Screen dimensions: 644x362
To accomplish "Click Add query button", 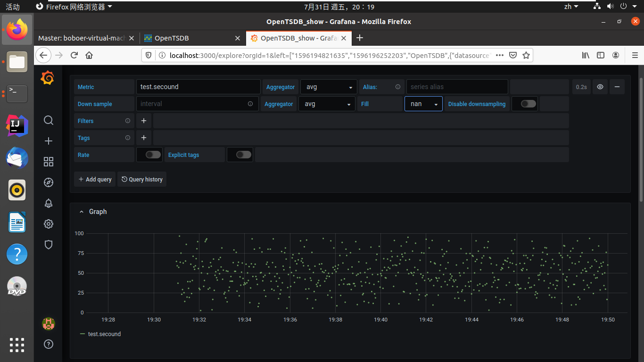I will (95, 179).
